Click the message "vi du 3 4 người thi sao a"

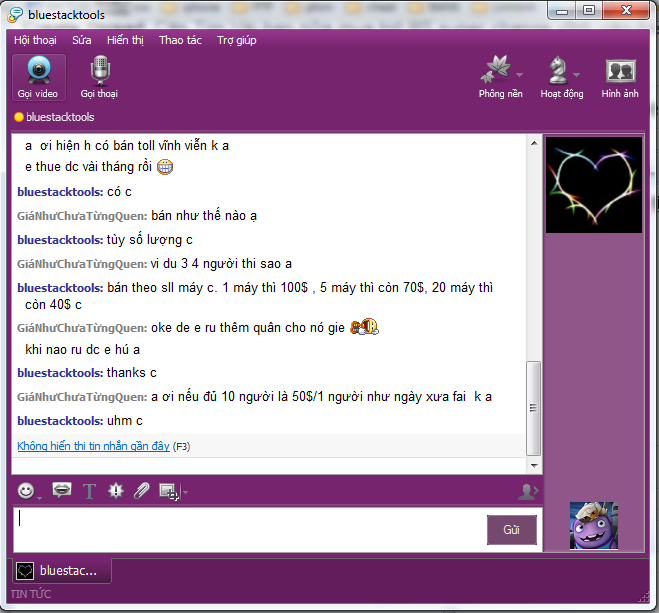[221, 264]
